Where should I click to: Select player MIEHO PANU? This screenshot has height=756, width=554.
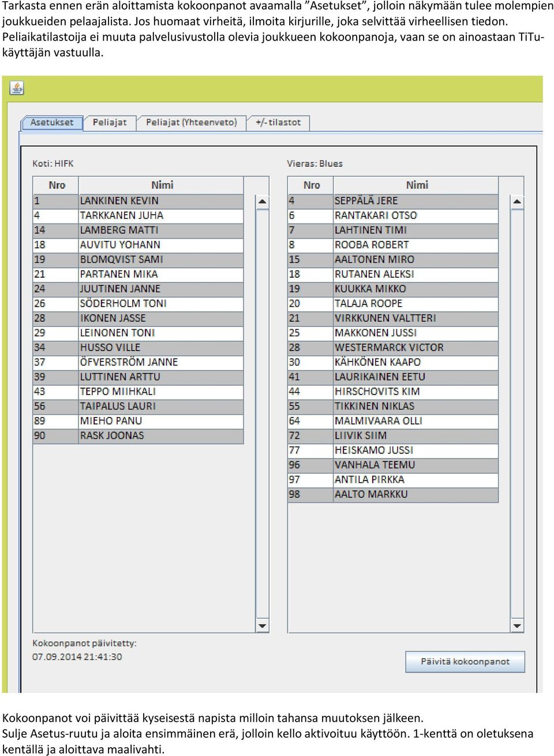138,421
